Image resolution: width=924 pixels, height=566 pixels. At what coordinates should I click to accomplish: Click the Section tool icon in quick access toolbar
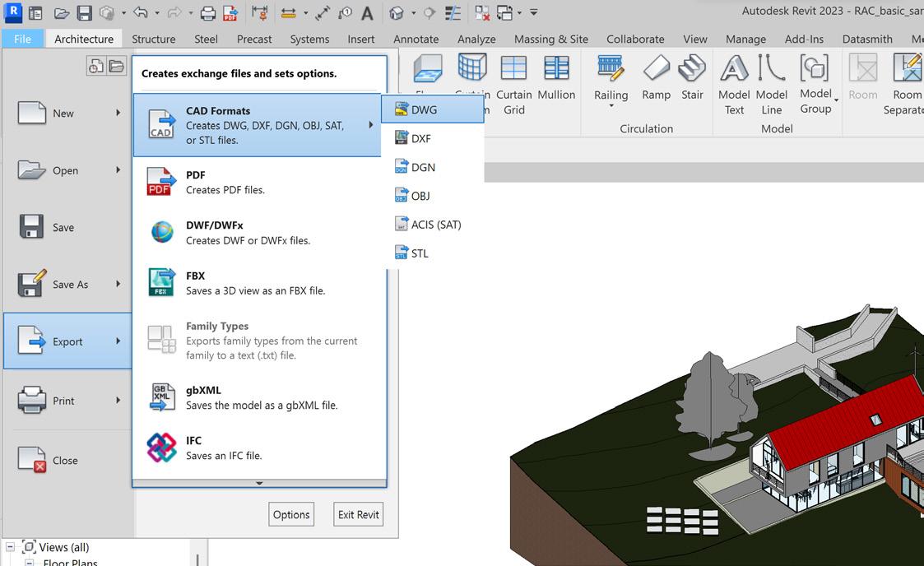[x=429, y=13]
